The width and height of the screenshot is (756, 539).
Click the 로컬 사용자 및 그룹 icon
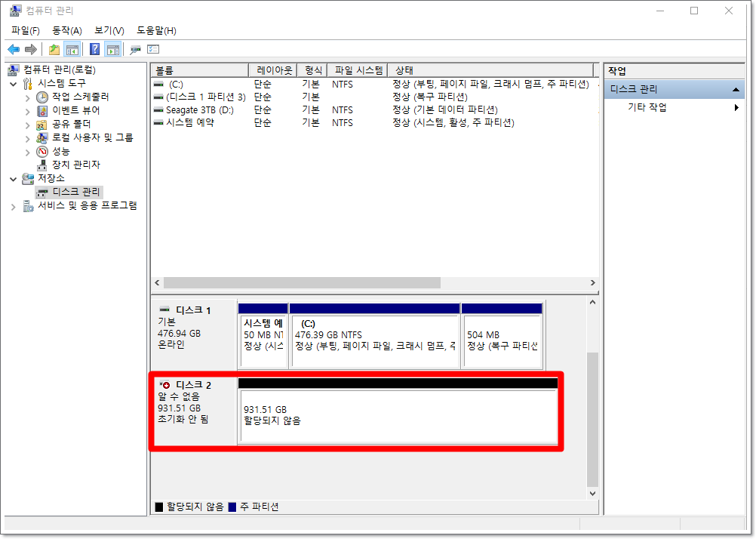point(42,138)
